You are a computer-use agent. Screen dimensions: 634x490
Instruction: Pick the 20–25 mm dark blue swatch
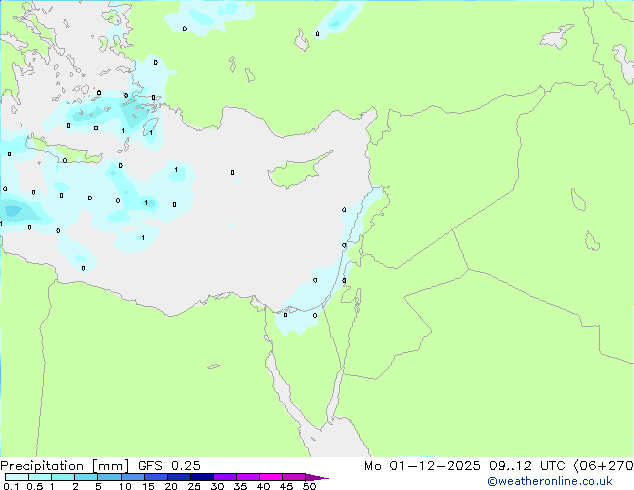point(179,477)
